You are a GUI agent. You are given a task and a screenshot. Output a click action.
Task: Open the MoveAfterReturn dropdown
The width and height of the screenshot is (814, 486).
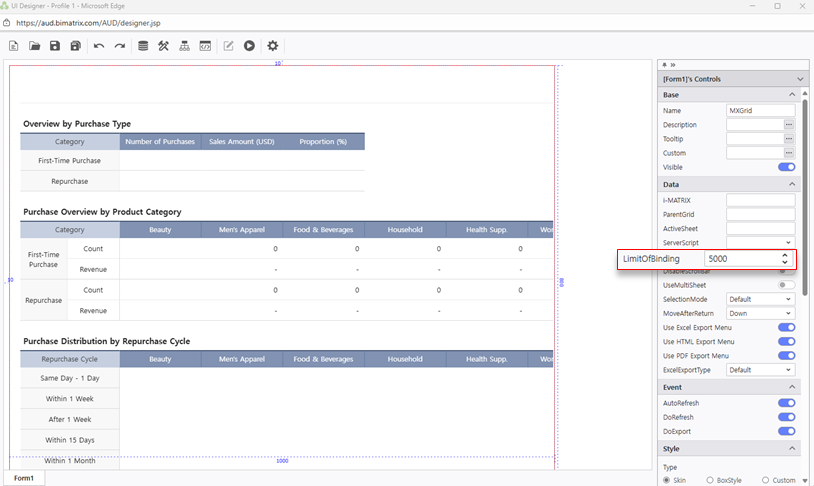click(760, 313)
